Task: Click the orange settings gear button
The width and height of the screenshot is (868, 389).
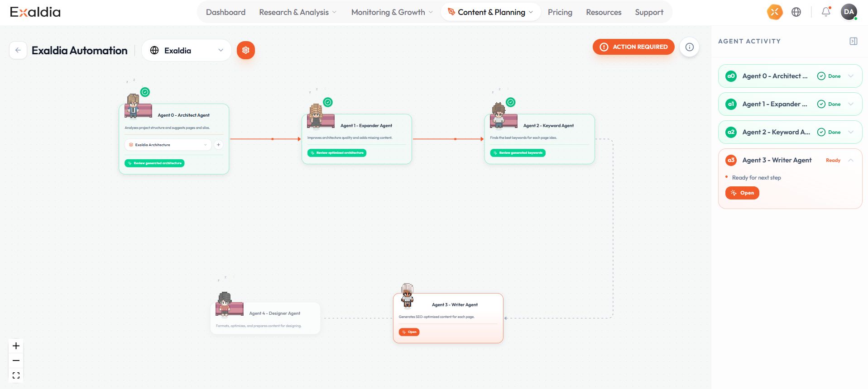Action: [245, 50]
